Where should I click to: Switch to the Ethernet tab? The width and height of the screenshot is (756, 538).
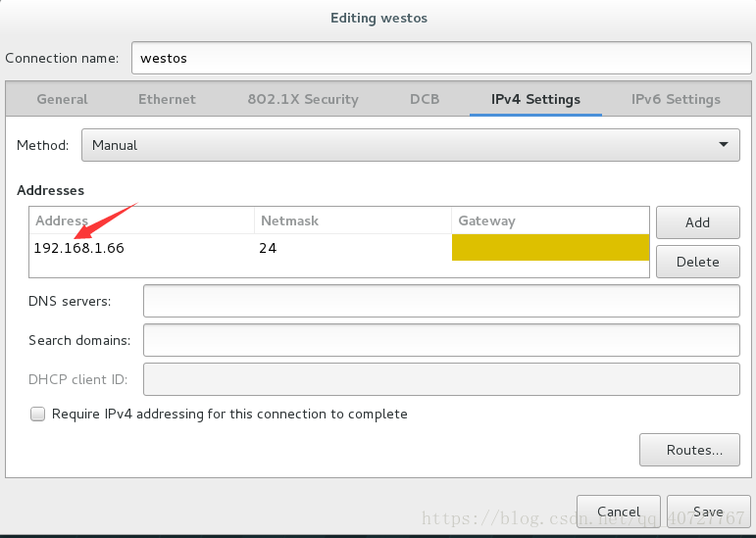(167, 99)
